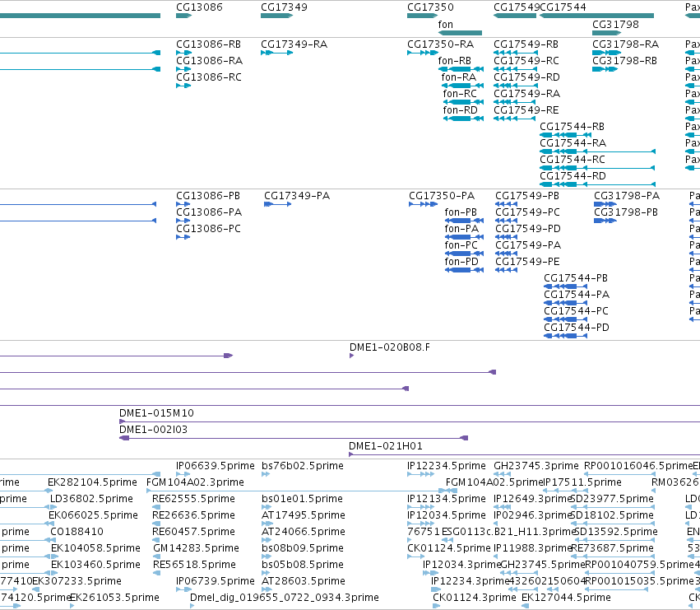
Task: Select protein fon-PC
Action: point(461,245)
